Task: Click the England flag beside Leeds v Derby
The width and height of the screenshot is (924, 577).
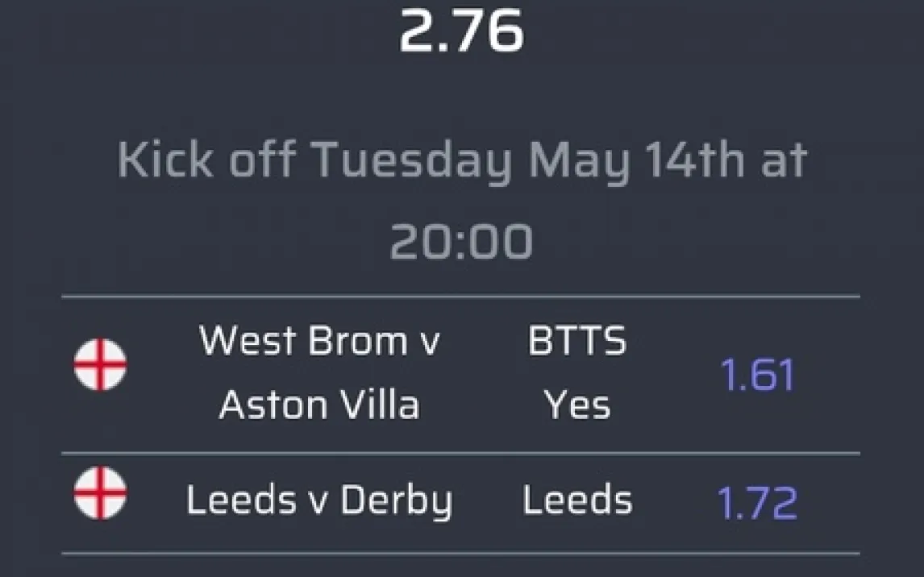Action: (x=100, y=492)
